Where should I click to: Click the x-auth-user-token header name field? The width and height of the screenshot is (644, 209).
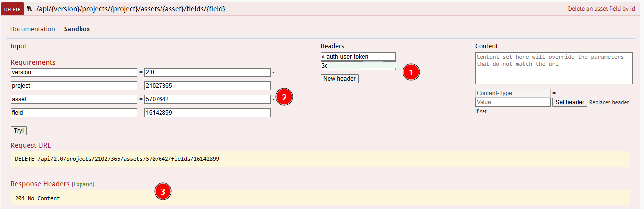(x=358, y=57)
